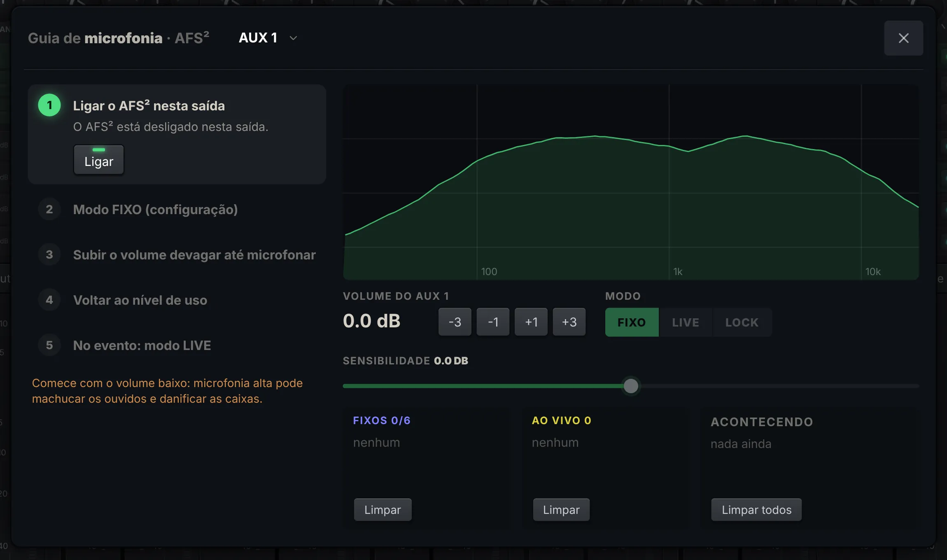Click the Limpar todos button
Image resolution: width=947 pixels, height=560 pixels.
(756, 509)
